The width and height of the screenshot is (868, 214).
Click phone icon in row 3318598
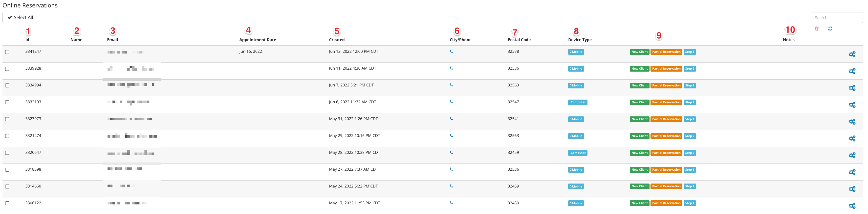[451, 169]
